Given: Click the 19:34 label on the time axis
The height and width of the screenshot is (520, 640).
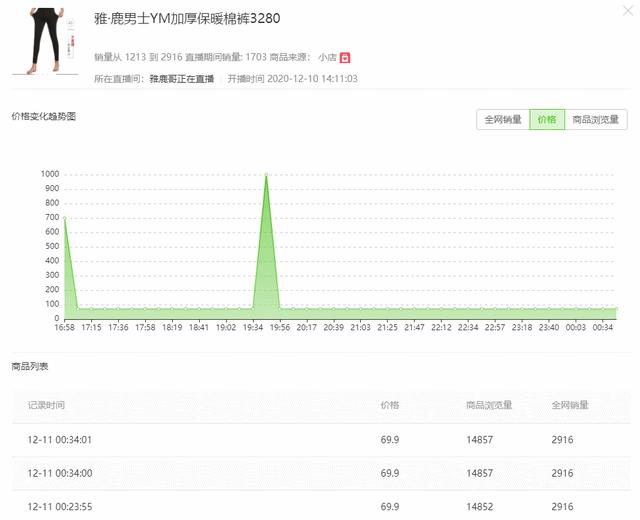Looking at the screenshot, I should pos(253,327).
